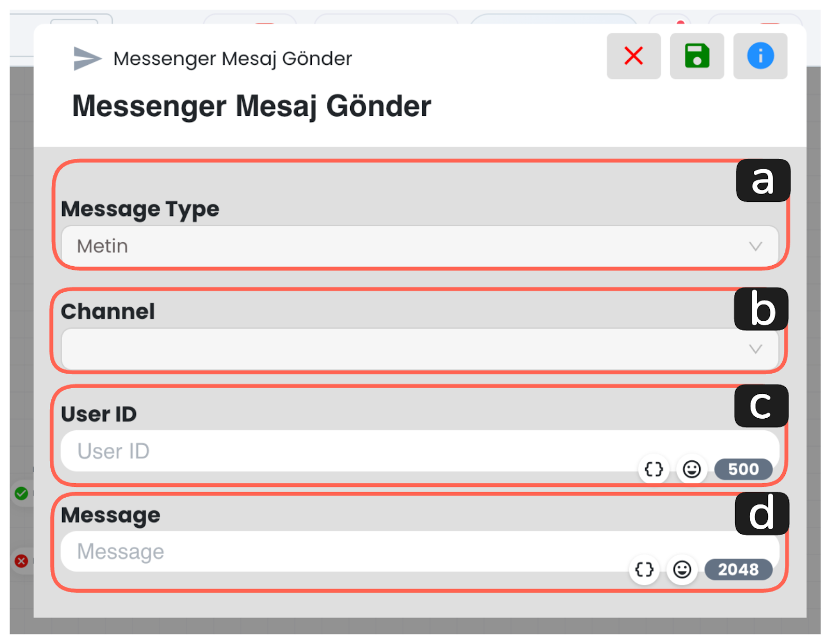Open emoji picker for Message field
The image size is (830, 644).
pos(682,569)
